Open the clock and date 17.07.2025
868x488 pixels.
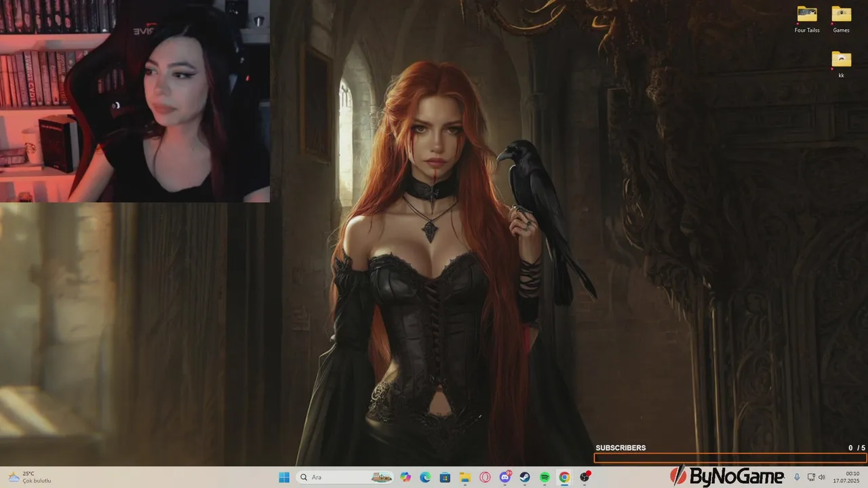[x=847, y=477]
